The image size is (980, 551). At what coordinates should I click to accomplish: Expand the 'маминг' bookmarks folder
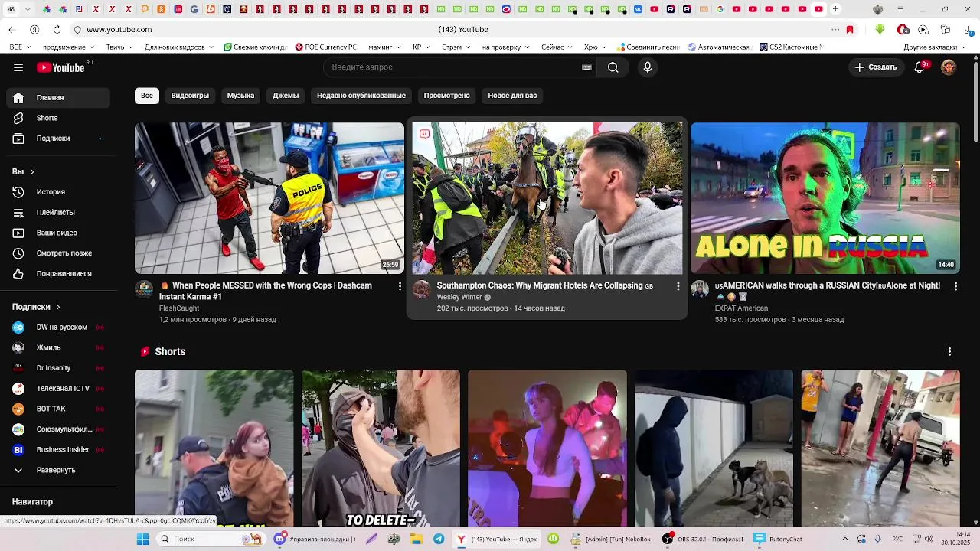384,47
